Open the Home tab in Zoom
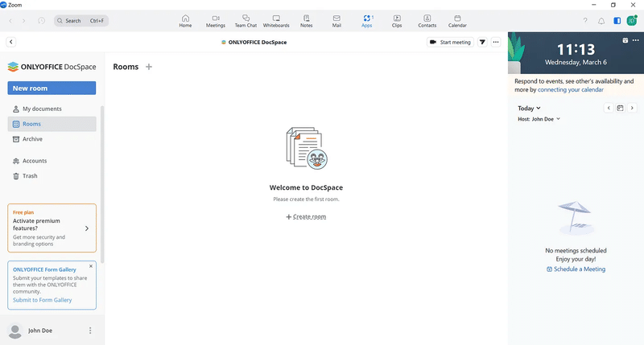The height and width of the screenshot is (345, 644). pos(185,21)
